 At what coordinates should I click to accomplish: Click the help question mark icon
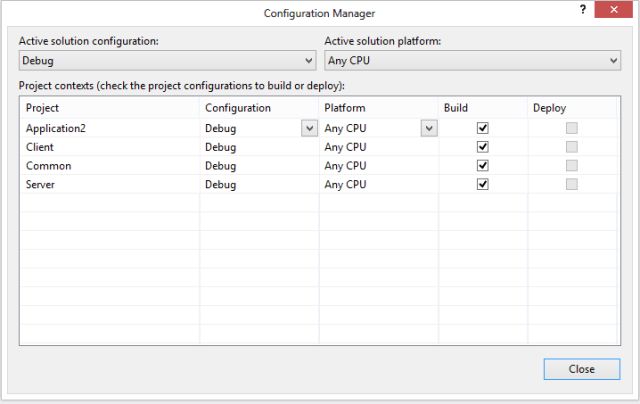pos(583,10)
